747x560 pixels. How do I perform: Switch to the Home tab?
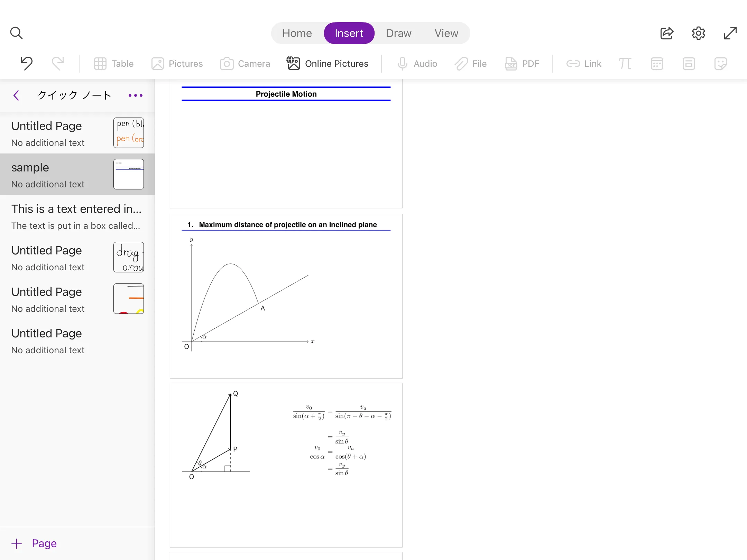(297, 33)
